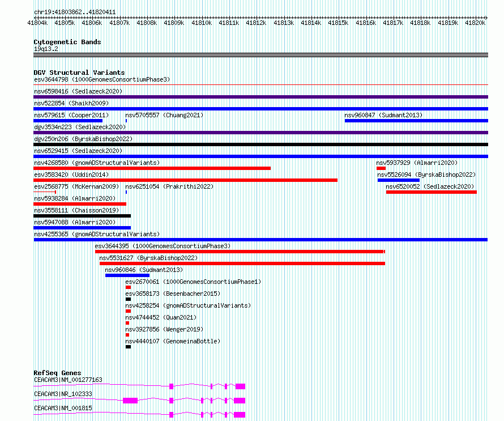Image resolution: width=504 pixels, height=421 pixels.
Task: Click the Cytogenetic Bands track heading
Action: coord(67,42)
